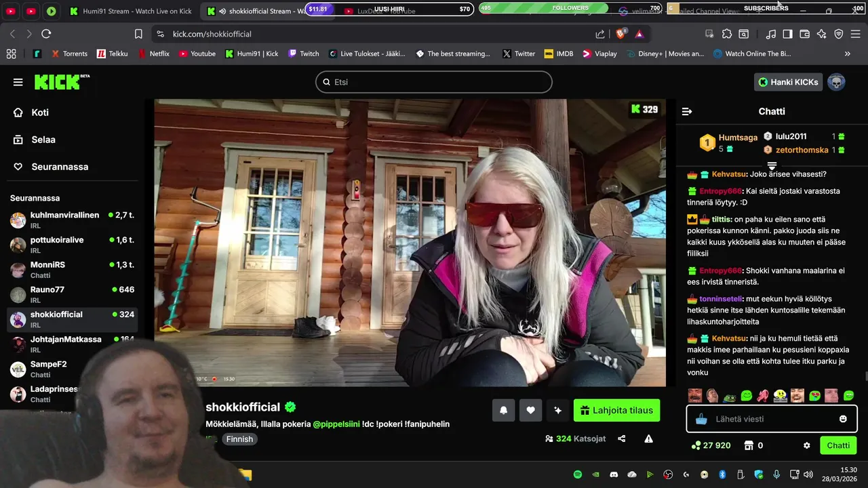The height and width of the screenshot is (488, 868).
Task: Open pottukoiralive channel
Action: coord(72,245)
